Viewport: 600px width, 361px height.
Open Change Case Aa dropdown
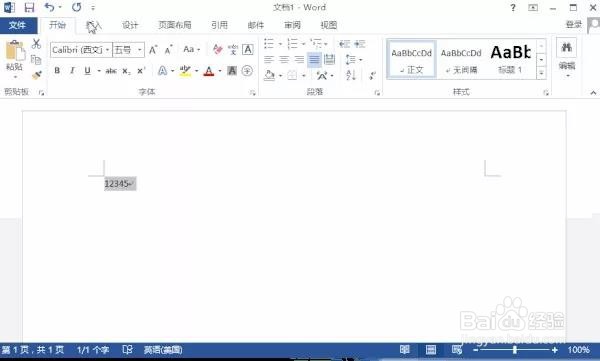[x=192, y=49]
